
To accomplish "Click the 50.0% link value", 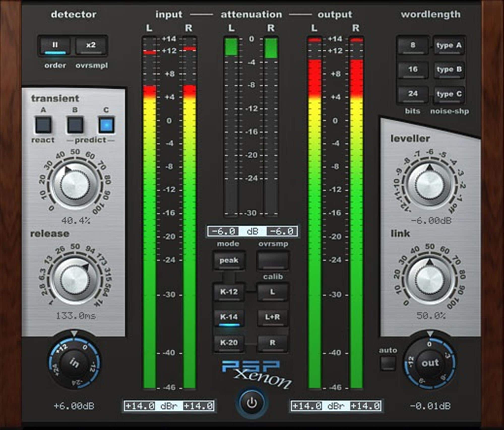I will pos(431,316).
